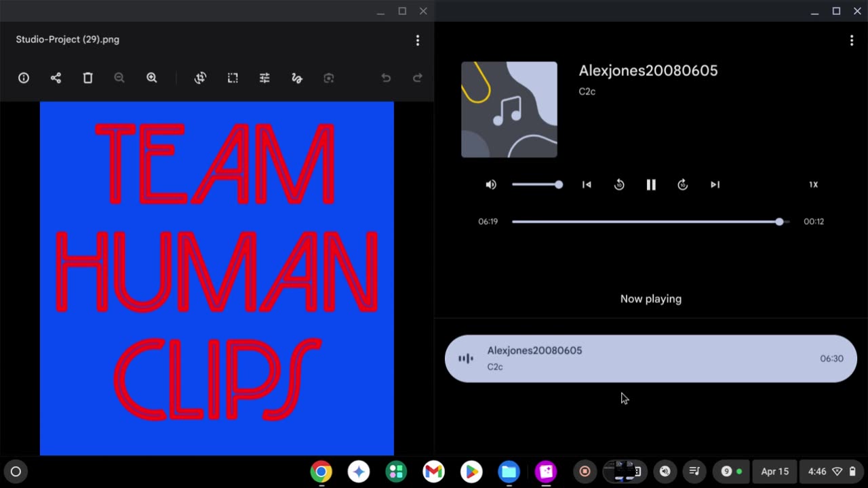Click the album art thumbnail
Screen dimensions: 868x488
tap(509, 110)
